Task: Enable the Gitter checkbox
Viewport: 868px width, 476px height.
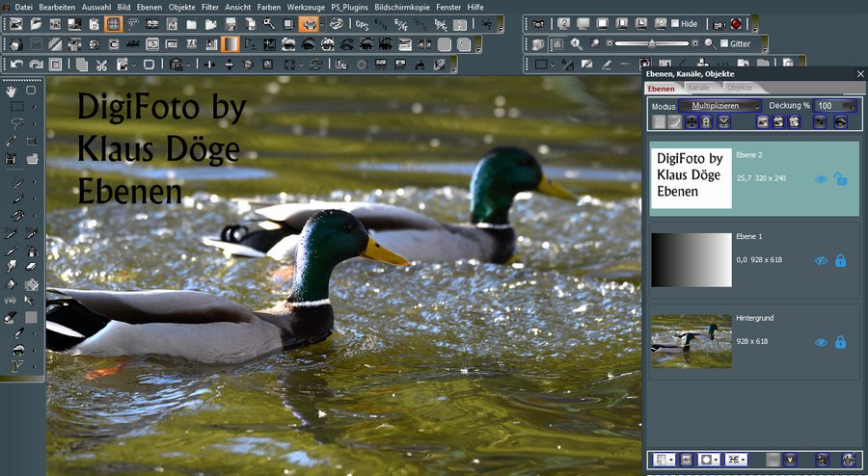Action: (724, 44)
